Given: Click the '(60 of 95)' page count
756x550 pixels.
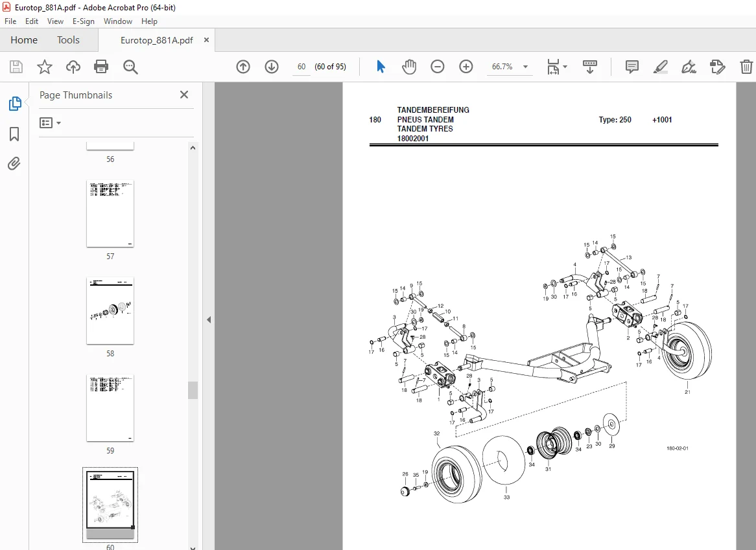Looking at the screenshot, I should [x=330, y=67].
